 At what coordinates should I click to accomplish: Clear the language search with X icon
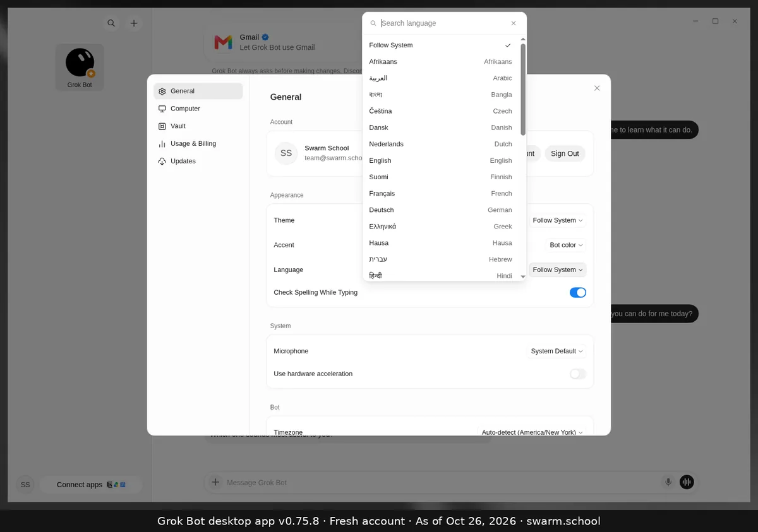tap(514, 23)
